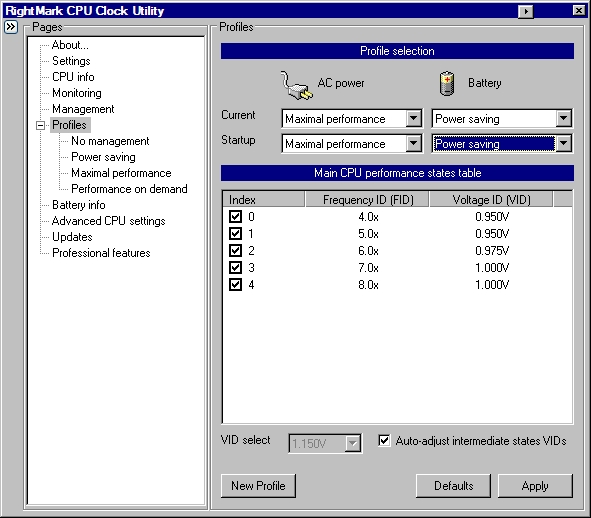This screenshot has width=591, height=518.
Task: Open Startup Battery profile dropdown arrow
Action: 563,144
